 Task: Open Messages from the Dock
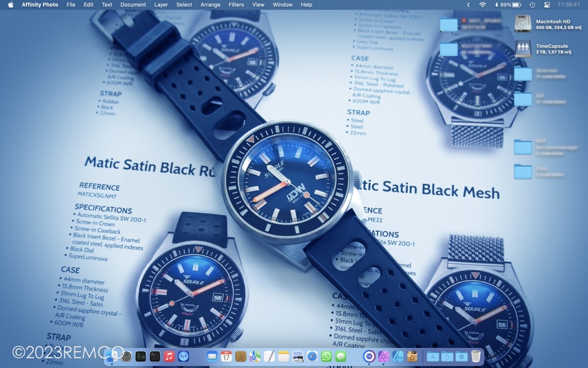coord(341,357)
